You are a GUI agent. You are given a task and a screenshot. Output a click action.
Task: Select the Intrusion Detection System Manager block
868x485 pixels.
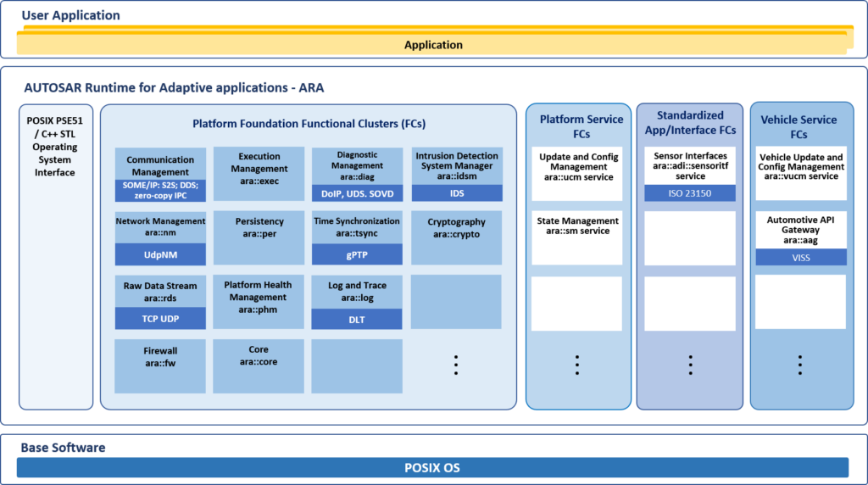456,165
